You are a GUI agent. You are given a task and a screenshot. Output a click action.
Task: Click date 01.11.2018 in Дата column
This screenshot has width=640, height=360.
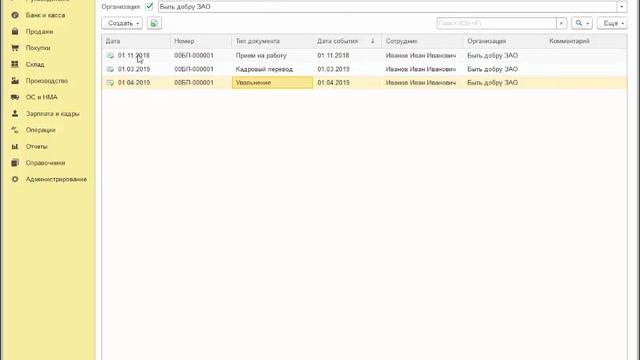(x=134, y=56)
